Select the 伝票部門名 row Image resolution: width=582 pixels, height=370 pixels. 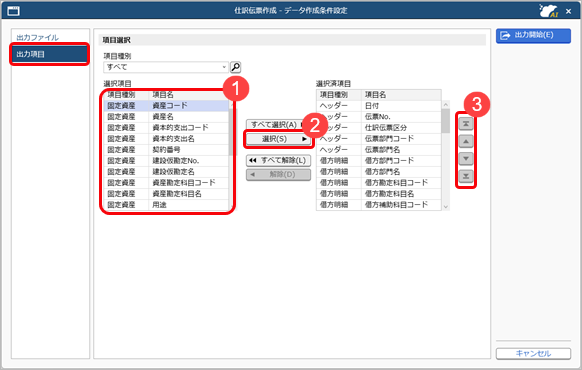click(x=379, y=150)
